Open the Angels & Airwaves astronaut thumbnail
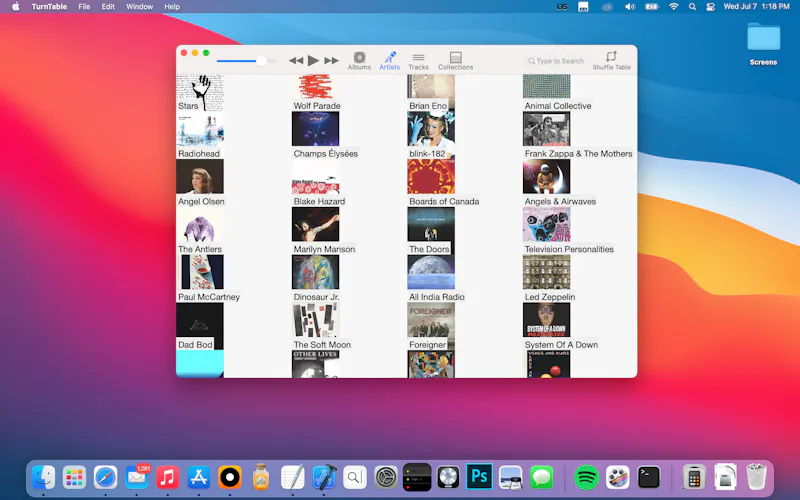 point(546,177)
